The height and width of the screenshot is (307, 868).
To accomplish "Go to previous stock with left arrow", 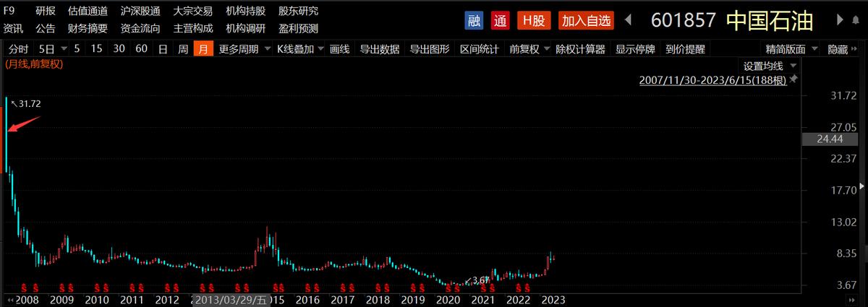I will pos(628,20).
